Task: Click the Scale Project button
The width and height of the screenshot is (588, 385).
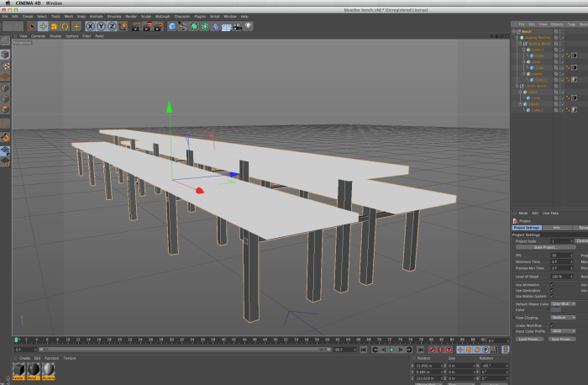Action: pyautogui.click(x=546, y=247)
